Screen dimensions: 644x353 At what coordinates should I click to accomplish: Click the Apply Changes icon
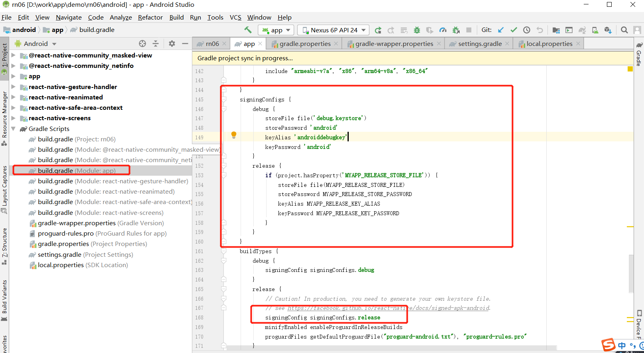point(391,30)
